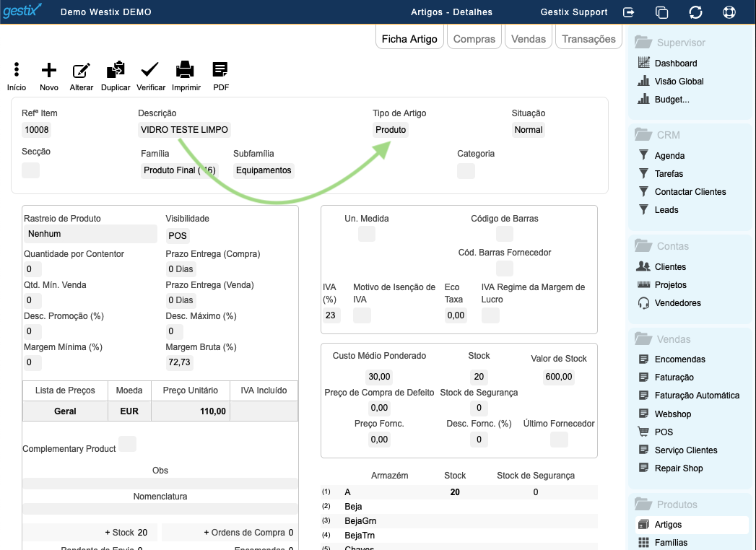Toggle the Complementary Product checkbox
The image size is (756, 550).
[x=127, y=445]
